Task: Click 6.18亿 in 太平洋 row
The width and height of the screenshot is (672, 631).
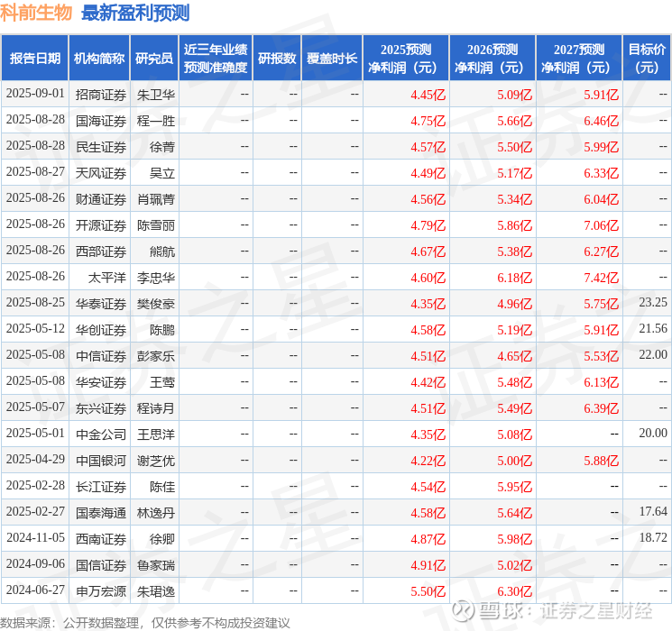Action: (x=515, y=278)
